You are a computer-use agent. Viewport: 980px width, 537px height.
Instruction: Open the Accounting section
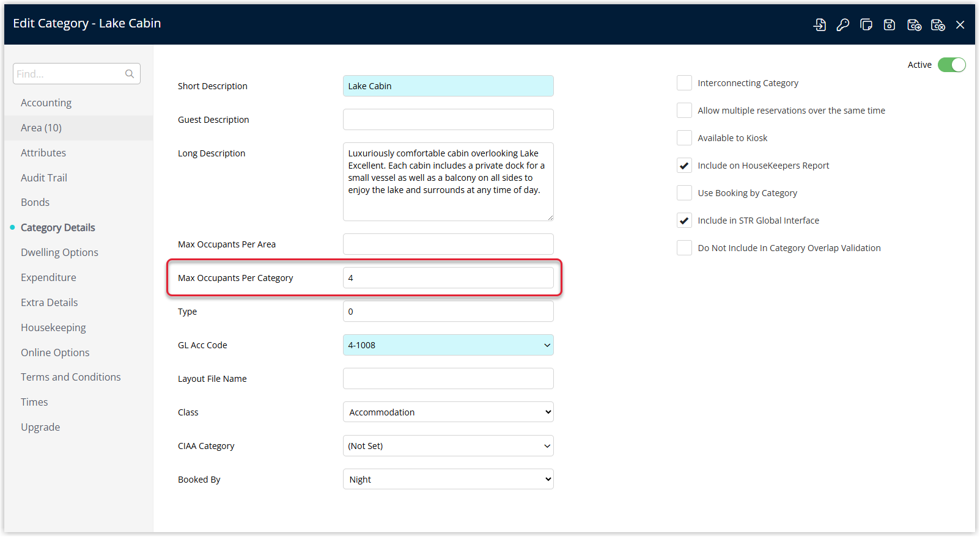pos(46,103)
